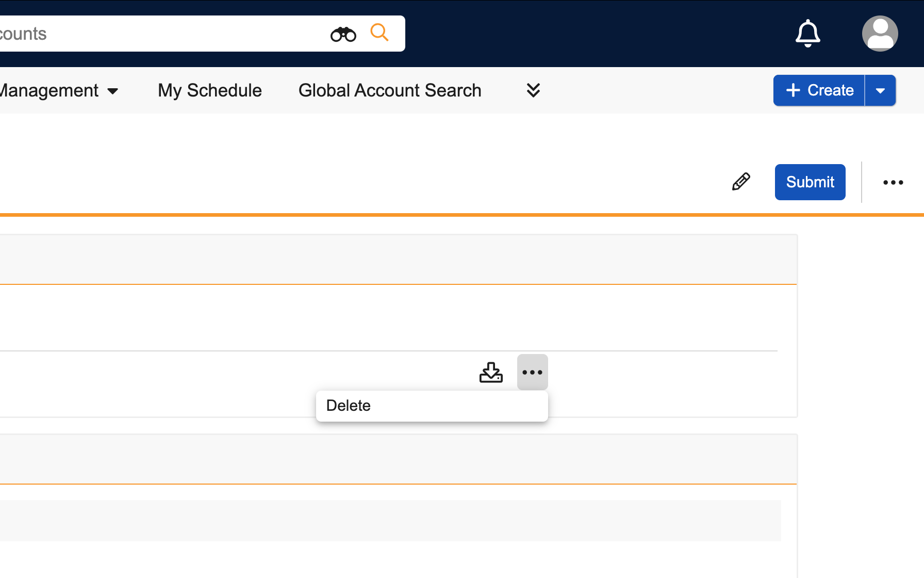Open the user profile avatar

click(x=880, y=34)
